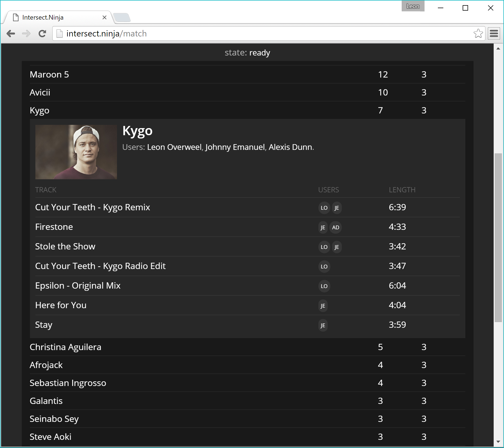
Task: Click the USERS column header
Action: 328,190
